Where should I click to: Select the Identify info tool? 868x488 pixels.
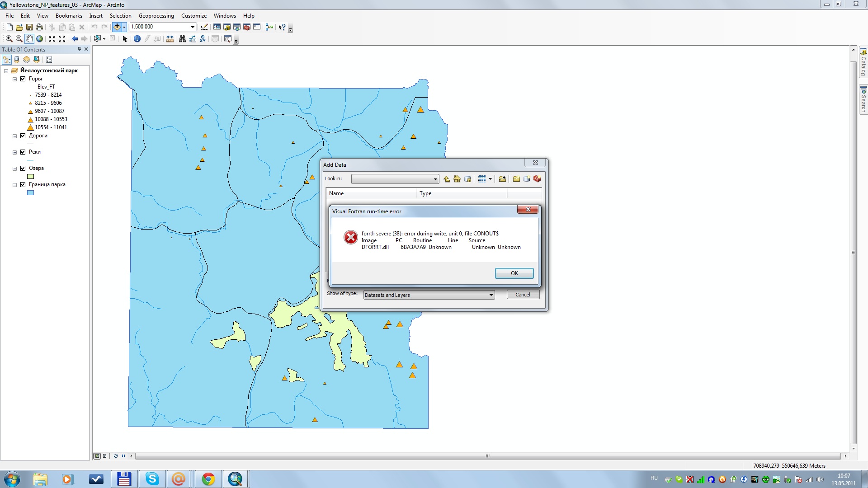(137, 39)
